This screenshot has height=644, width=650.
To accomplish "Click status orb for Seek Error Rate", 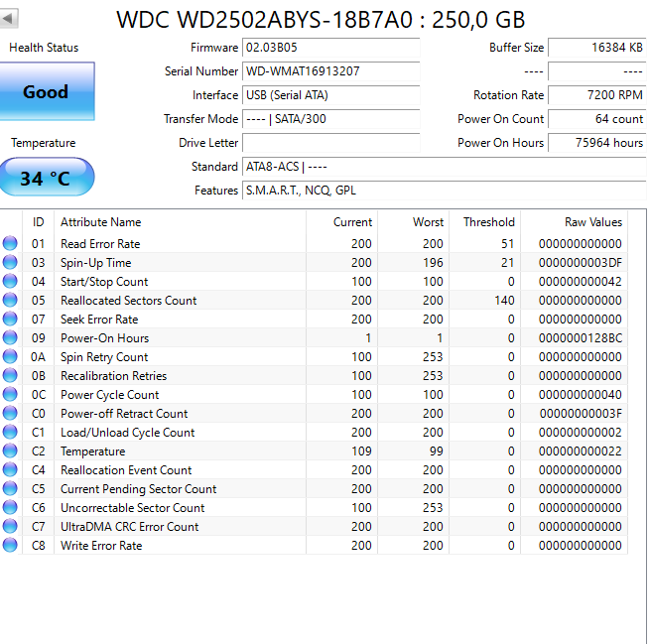I will [10, 319].
